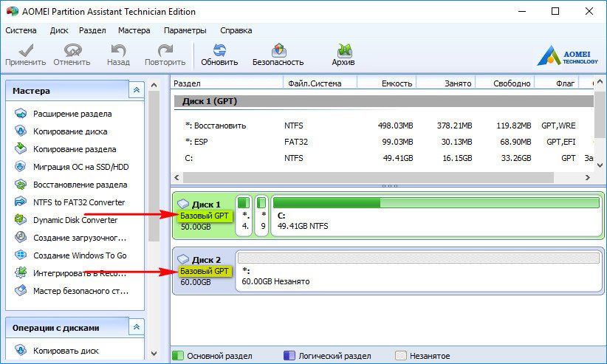Screen dimensions: 607x364
Task: Open the Система menu
Action: coord(21,30)
